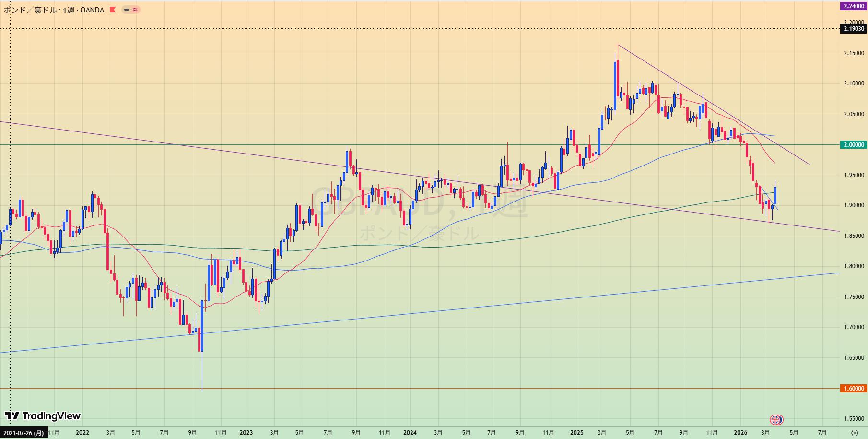Click the orange 1.60000 price level label

pyautogui.click(x=854, y=389)
